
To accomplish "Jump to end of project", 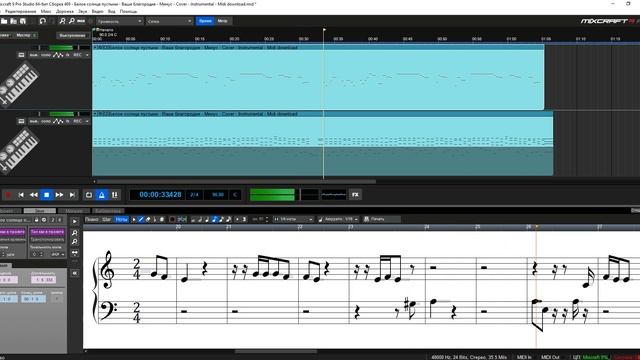I will pos(72,195).
